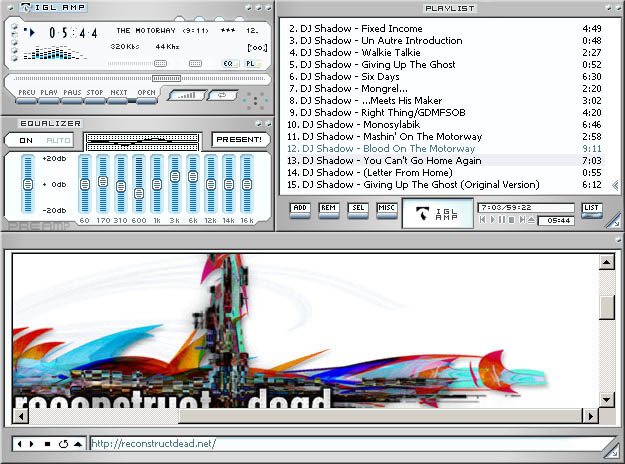Click NEXT button in main player
625x464 pixels.
point(118,96)
